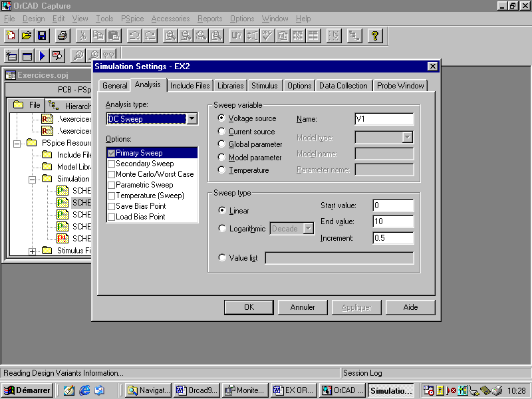Switch to the Stimulus tab
Screen dimensions: 532x399
coord(265,86)
